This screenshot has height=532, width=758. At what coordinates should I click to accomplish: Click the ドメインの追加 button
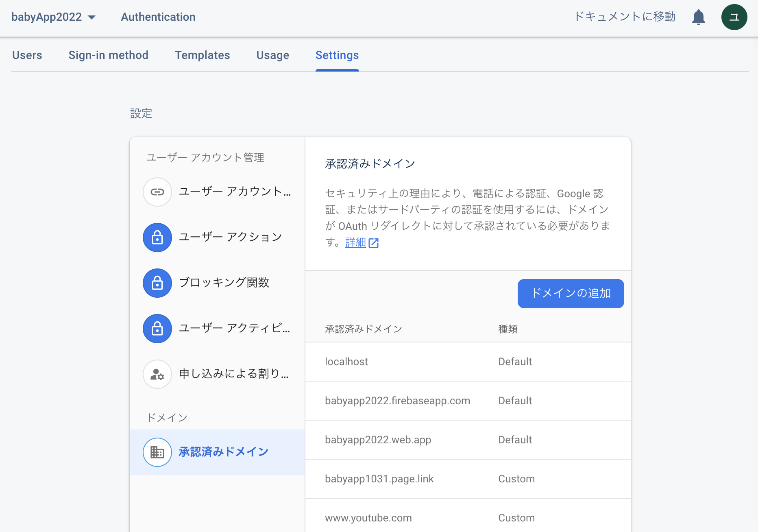pyautogui.click(x=570, y=293)
